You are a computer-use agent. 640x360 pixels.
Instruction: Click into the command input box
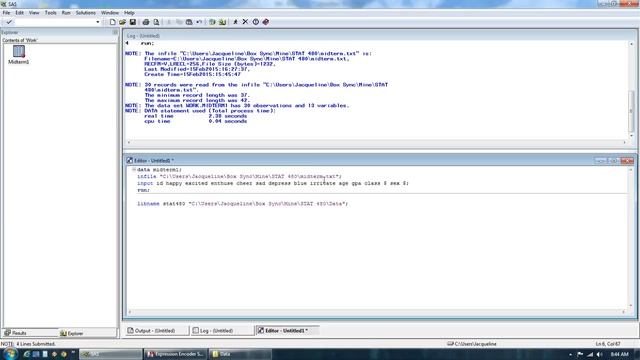[x=55, y=22]
